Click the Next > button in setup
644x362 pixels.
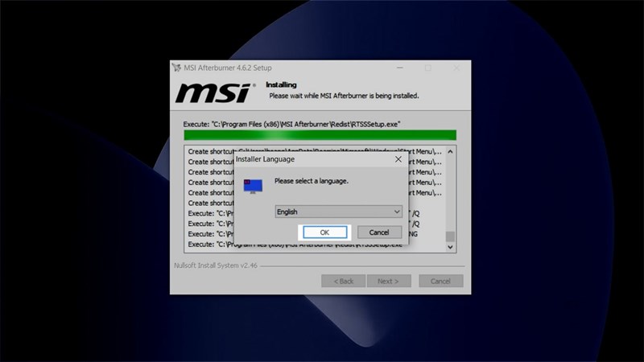389,281
